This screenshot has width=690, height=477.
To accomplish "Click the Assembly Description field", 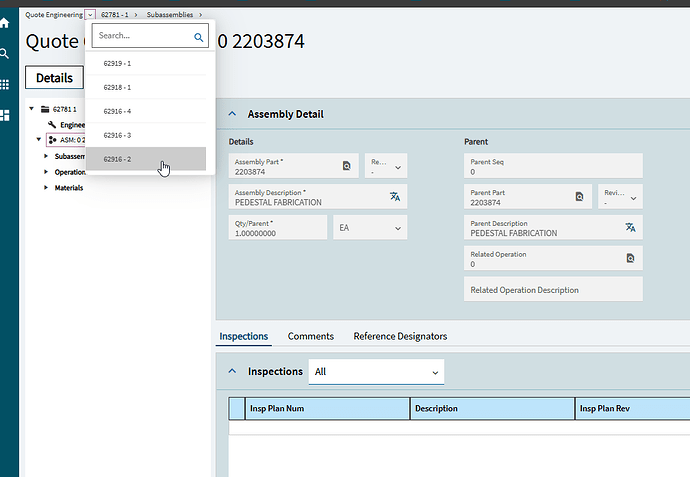I will coord(318,197).
